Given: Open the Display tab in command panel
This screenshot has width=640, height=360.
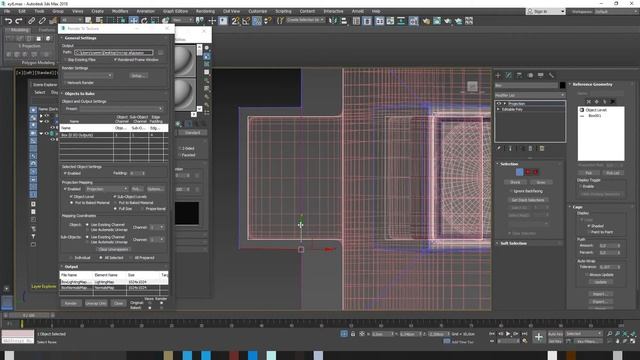Looking at the screenshot, I should pos(540,75).
